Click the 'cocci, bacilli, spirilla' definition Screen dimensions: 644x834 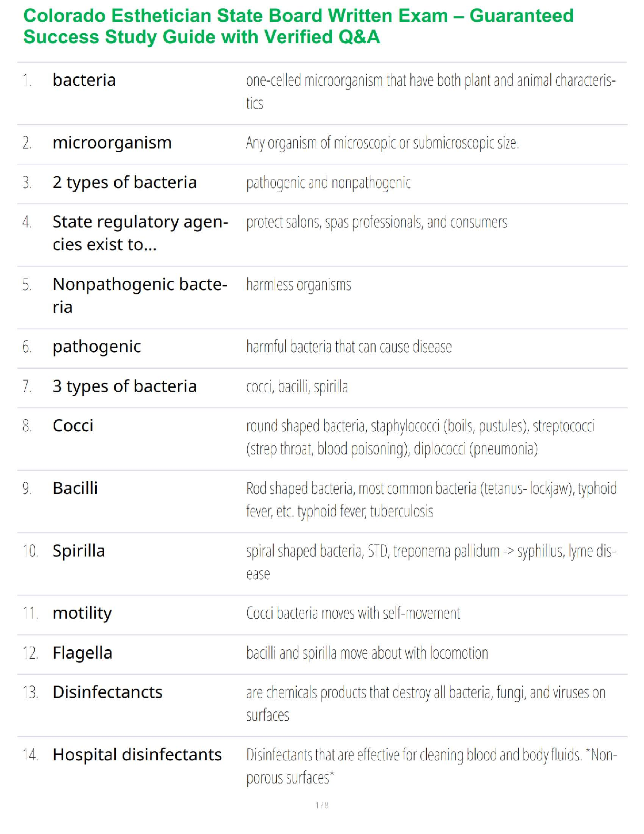(297, 386)
